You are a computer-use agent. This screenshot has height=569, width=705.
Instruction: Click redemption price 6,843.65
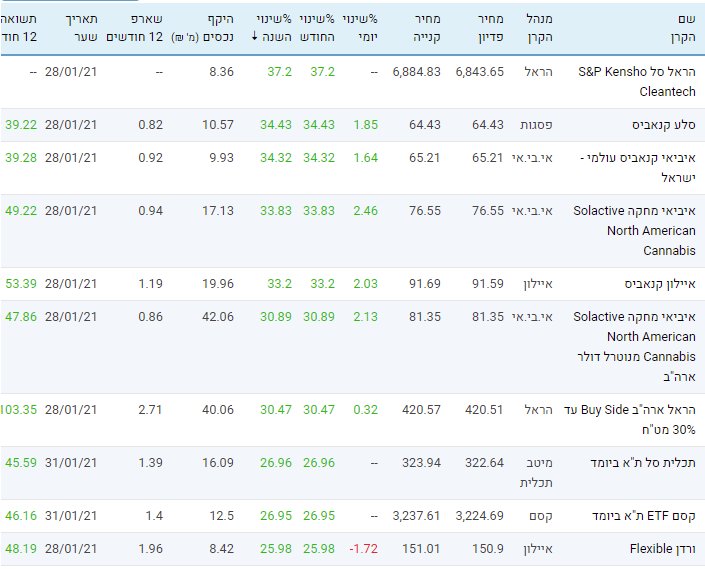click(480, 72)
